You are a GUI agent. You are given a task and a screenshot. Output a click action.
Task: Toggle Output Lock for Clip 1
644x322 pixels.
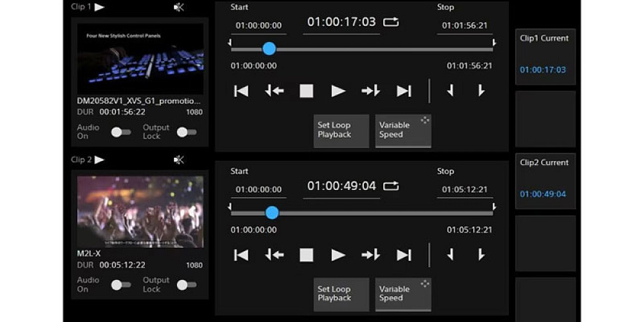click(187, 132)
